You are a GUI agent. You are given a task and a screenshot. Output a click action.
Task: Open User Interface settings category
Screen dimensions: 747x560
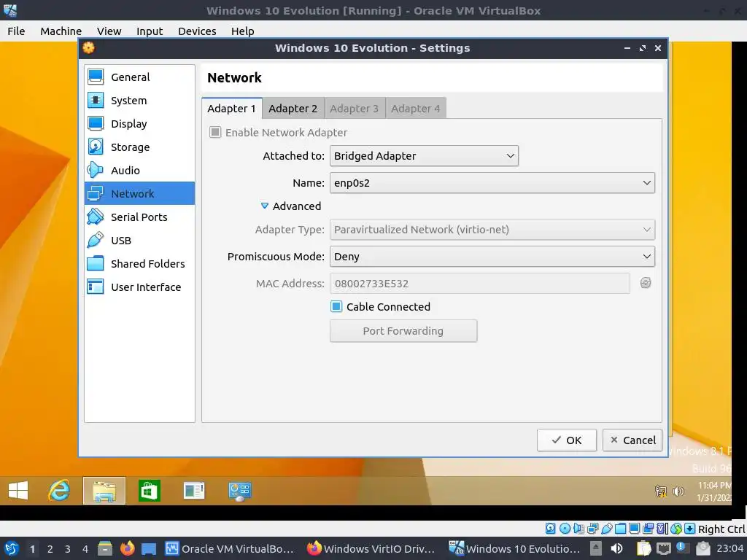[139, 287]
